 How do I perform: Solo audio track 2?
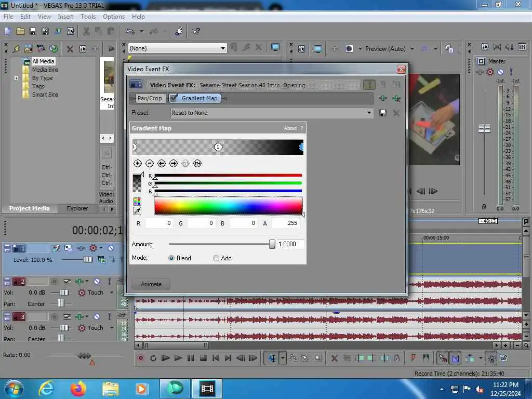(109, 281)
